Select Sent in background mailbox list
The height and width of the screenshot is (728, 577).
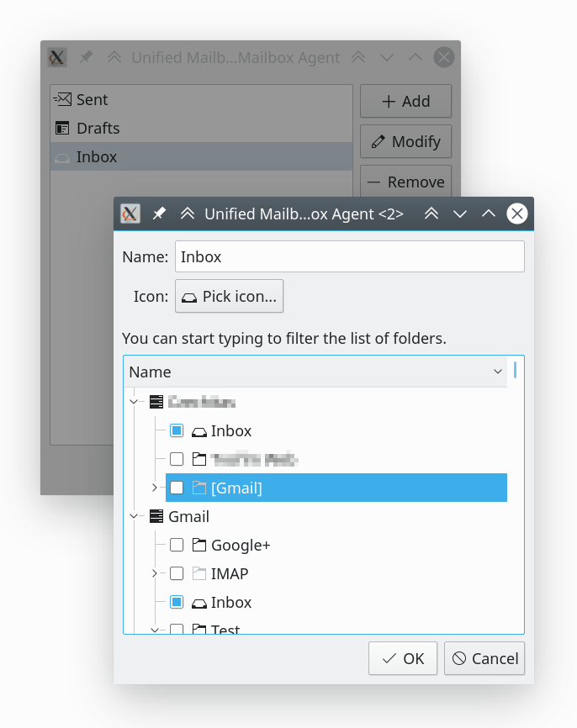[202, 99]
